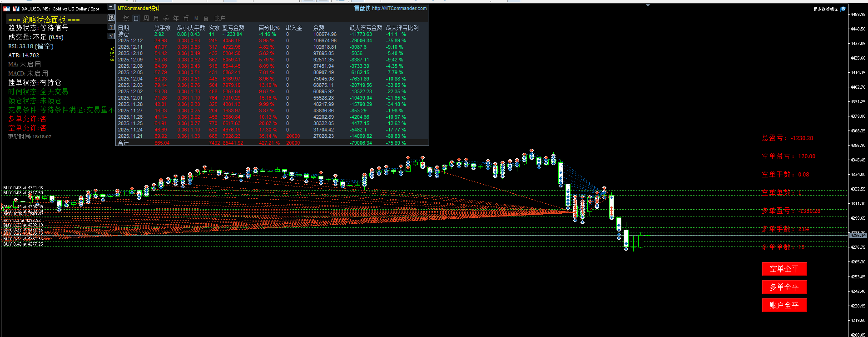Click the BUY 0.08 at 4321.45 order label

click(x=23, y=187)
